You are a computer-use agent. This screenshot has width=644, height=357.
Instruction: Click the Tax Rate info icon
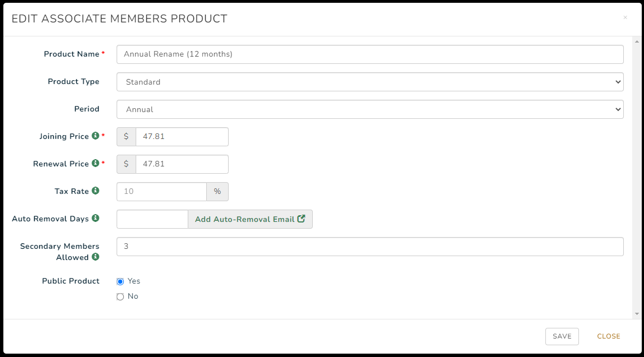pos(95,191)
